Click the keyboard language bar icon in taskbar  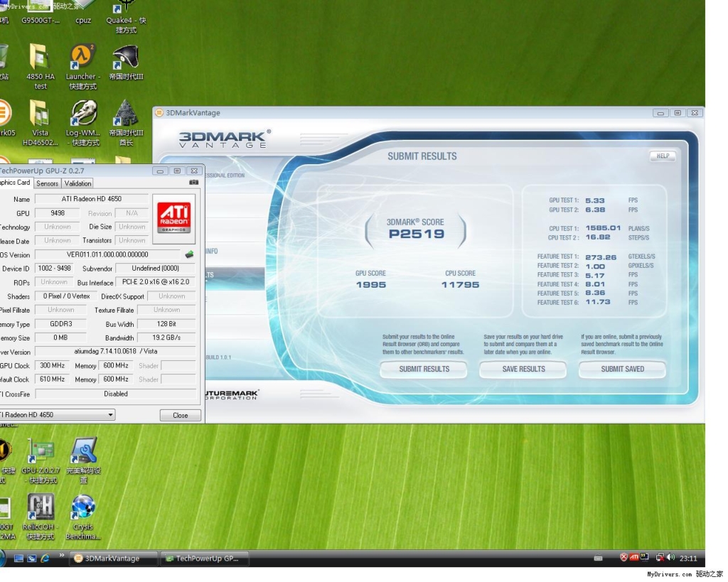pos(598,559)
